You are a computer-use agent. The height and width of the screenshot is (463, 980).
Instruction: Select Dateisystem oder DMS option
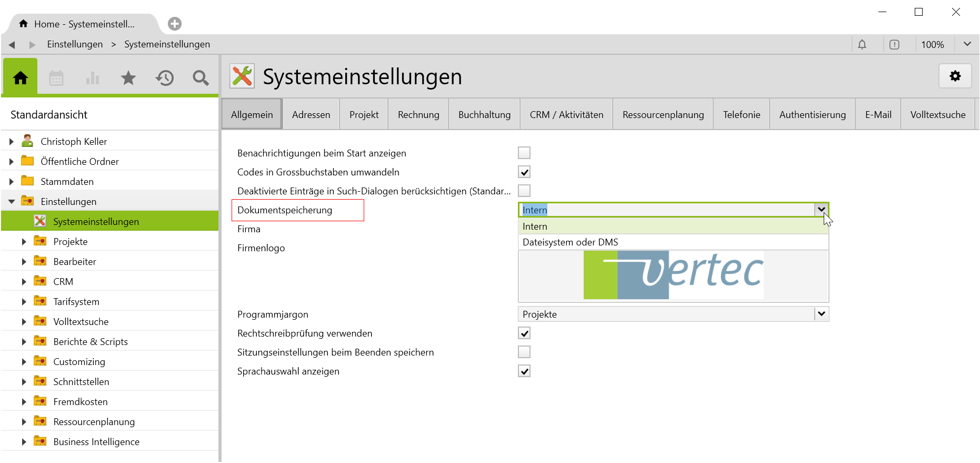click(570, 242)
